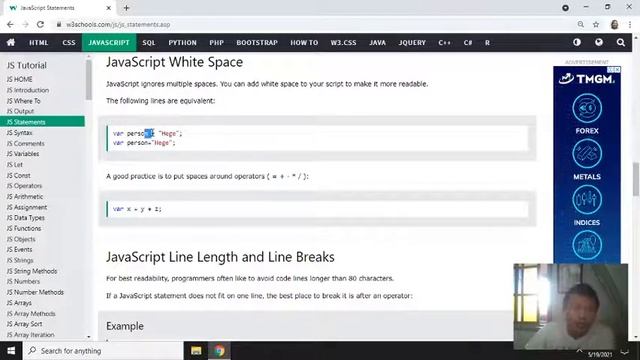Click the sidebar scrollbar thumb
The height and width of the screenshot is (360, 640).
[x=89, y=80]
